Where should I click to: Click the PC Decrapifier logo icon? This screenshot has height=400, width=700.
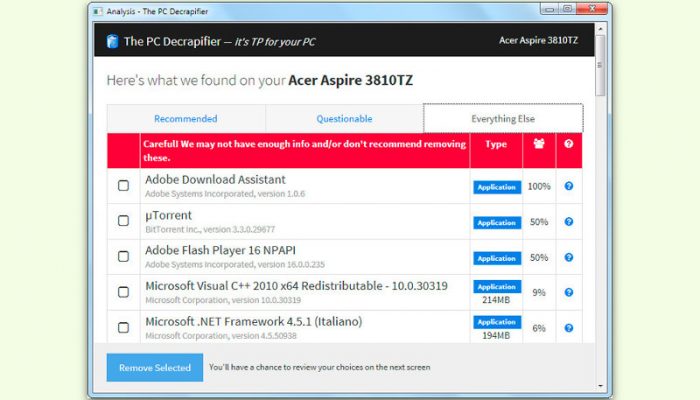[x=112, y=42]
